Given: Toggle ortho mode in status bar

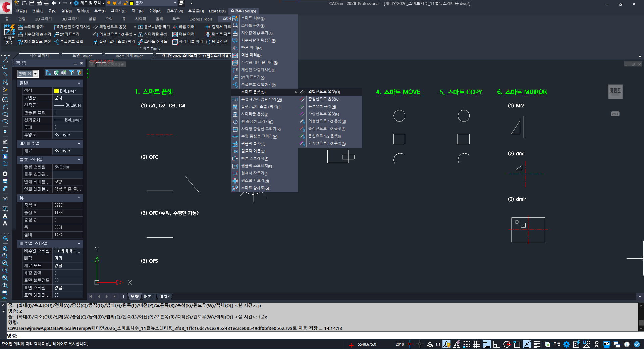Looking at the screenshot, I should (496, 344).
